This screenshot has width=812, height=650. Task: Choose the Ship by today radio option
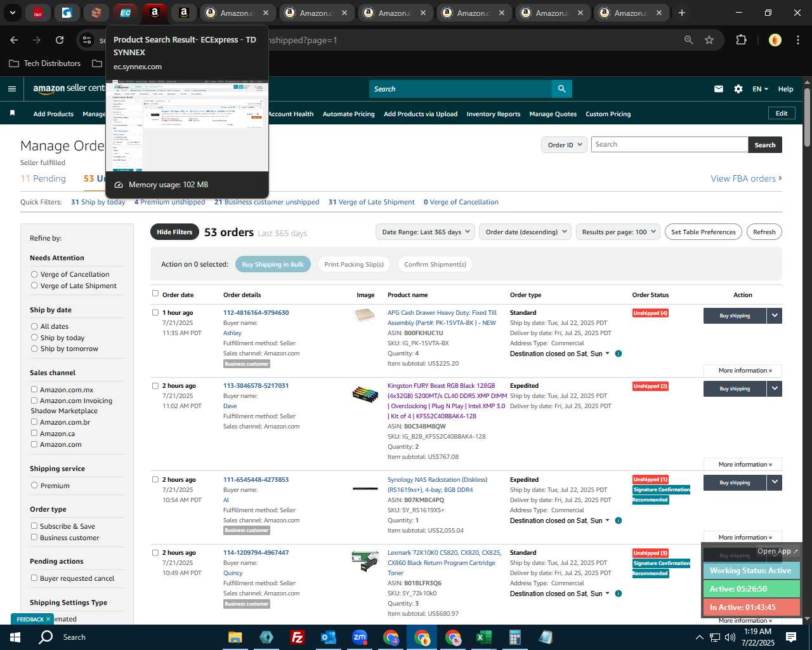pos(34,338)
